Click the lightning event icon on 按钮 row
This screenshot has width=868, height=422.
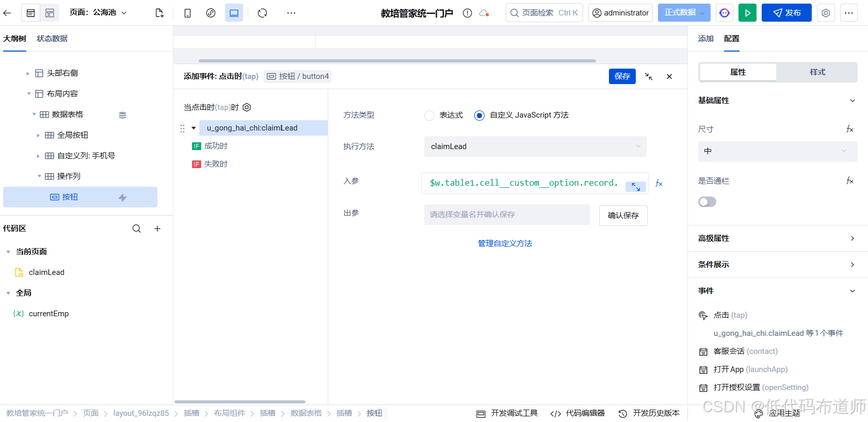tap(122, 198)
